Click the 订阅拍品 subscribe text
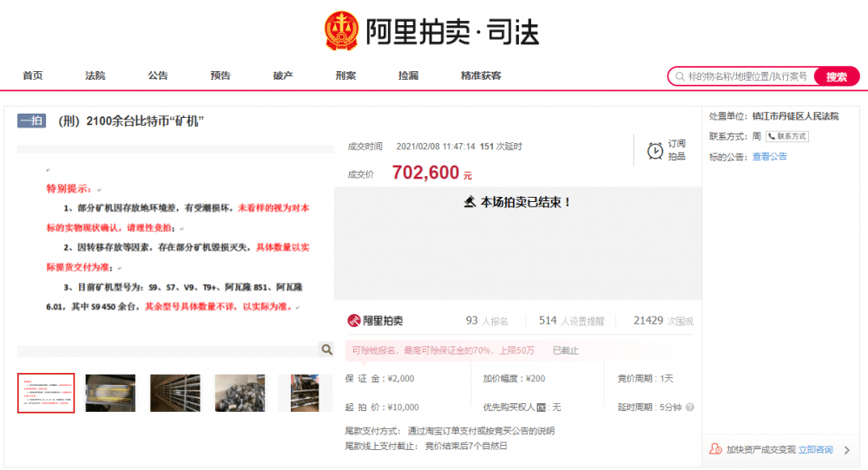Image resolution: width=868 pixels, height=470 pixels. (676, 150)
